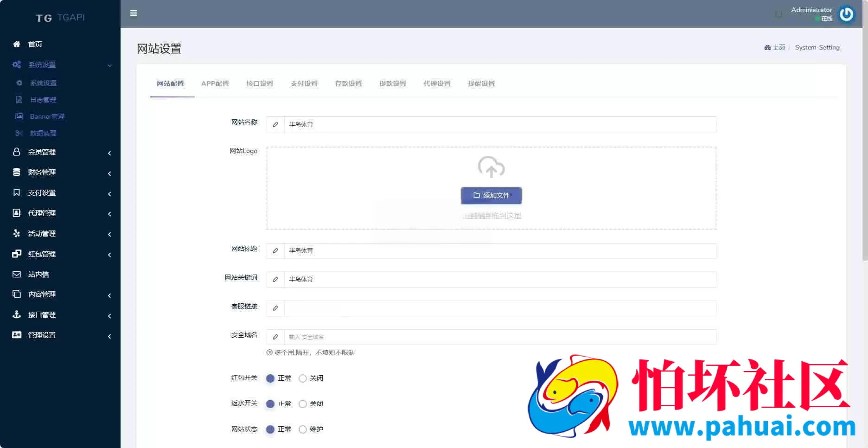
Task: Click the empty 客服链接 input field
Action: pos(500,308)
